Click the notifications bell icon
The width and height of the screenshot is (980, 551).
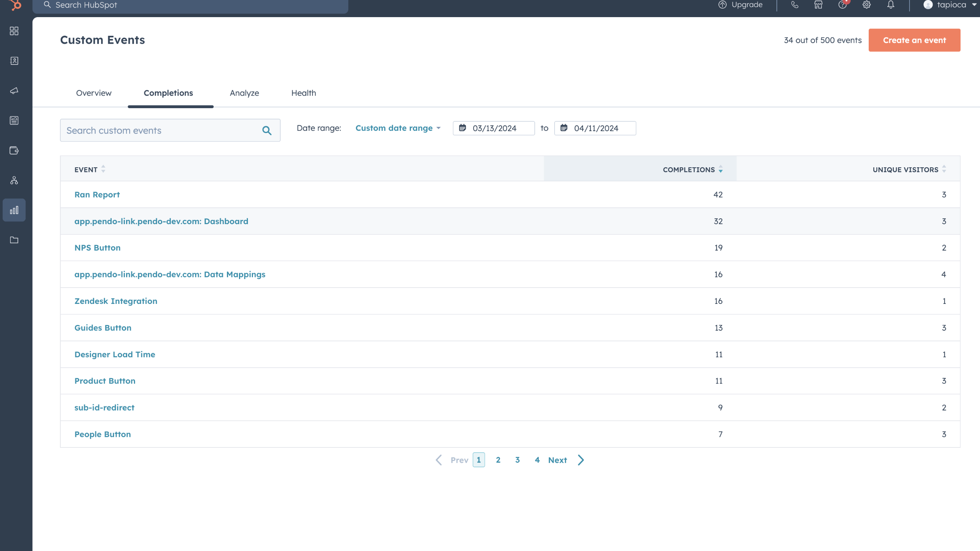(890, 5)
